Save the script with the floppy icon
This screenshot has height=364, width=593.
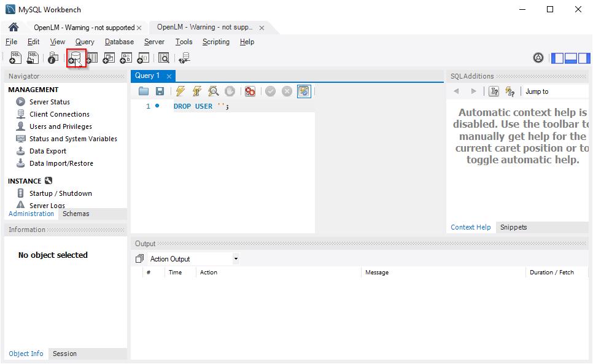160,91
